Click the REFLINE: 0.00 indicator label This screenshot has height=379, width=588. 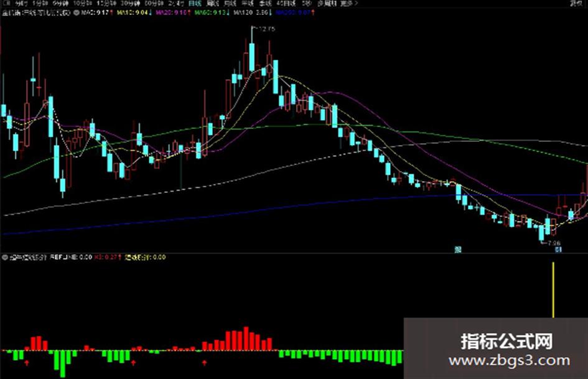coord(71,258)
